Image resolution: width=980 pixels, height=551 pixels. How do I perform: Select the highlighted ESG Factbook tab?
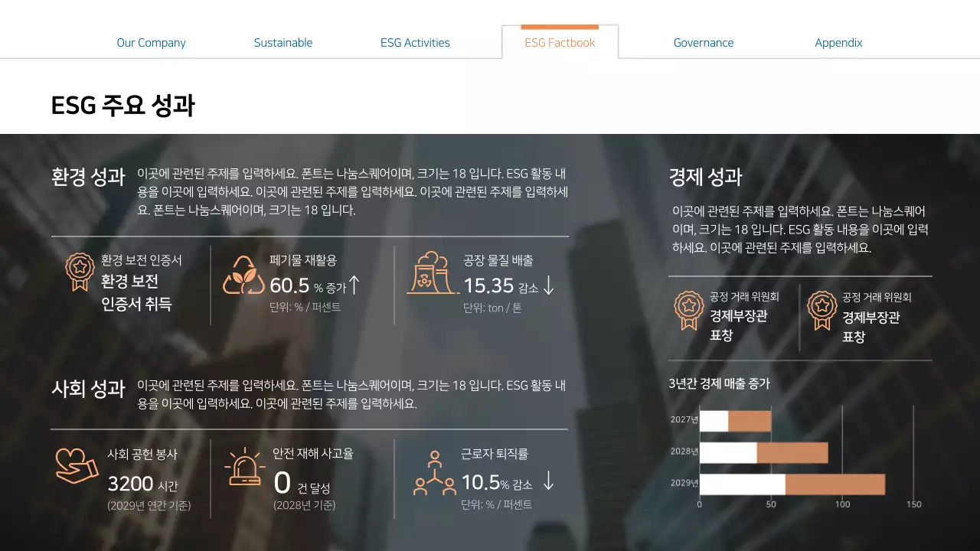click(560, 42)
